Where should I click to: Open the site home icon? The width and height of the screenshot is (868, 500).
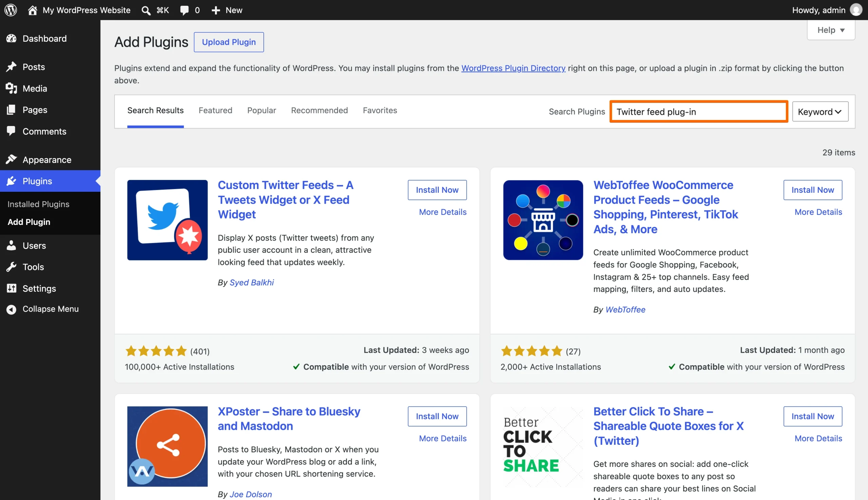click(32, 10)
